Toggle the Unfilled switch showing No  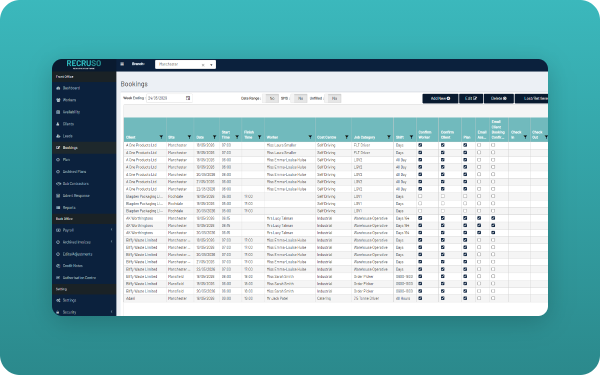(x=334, y=98)
